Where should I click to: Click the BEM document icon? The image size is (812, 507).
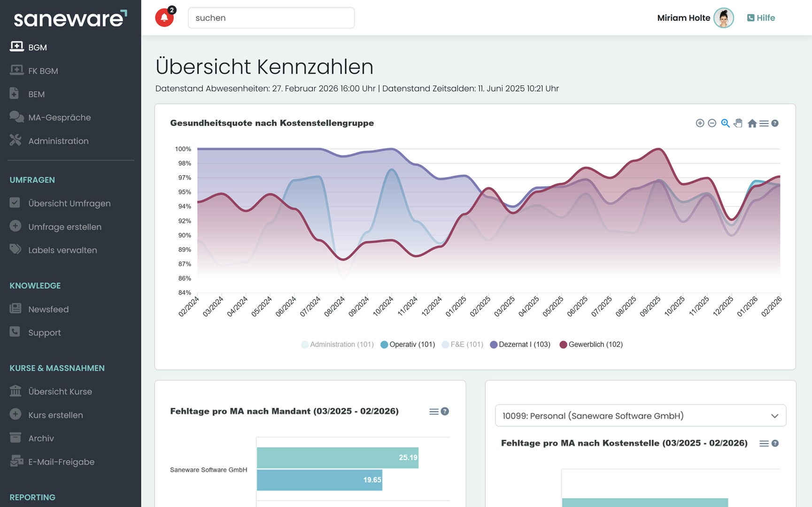click(14, 93)
